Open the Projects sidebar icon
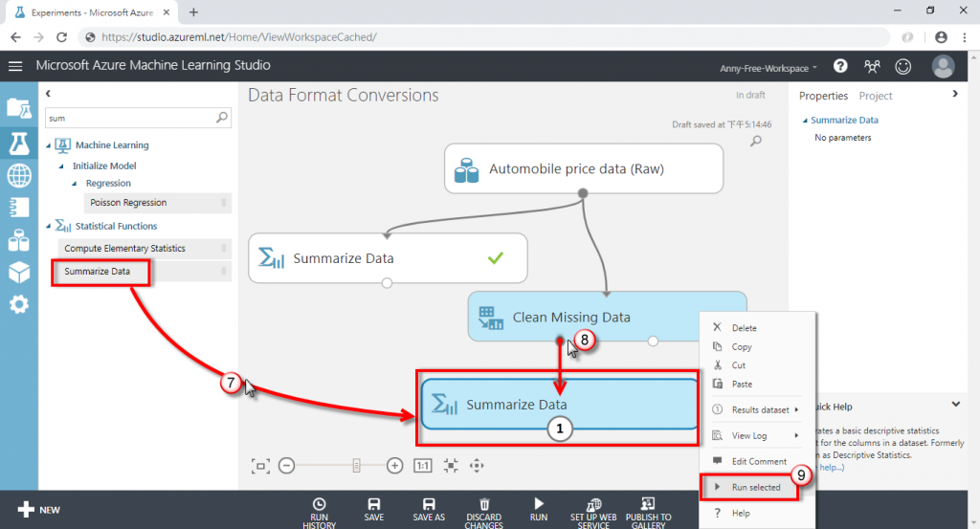Screen dimensions: 980x529 [19, 109]
